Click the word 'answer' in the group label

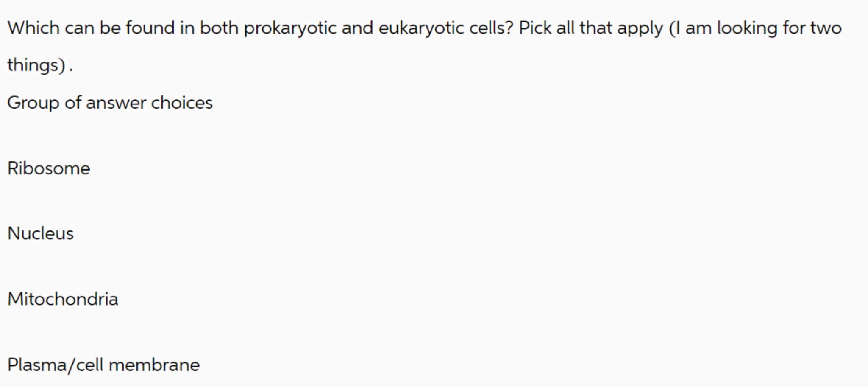pos(116,103)
